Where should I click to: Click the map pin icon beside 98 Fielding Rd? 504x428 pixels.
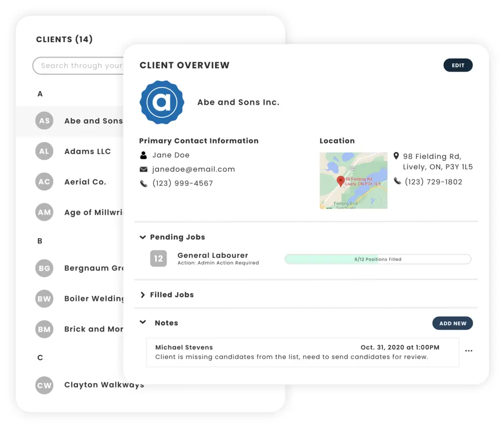point(396,156)
